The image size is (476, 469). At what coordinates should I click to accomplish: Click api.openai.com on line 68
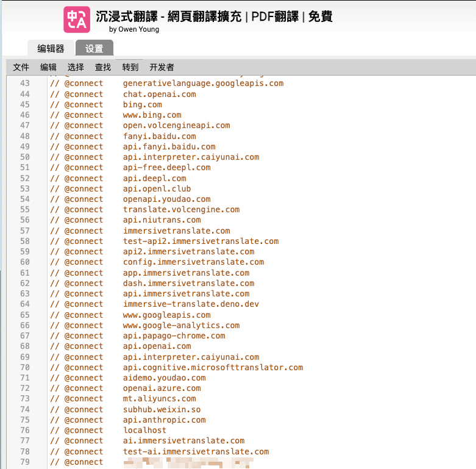coord(157,346)
